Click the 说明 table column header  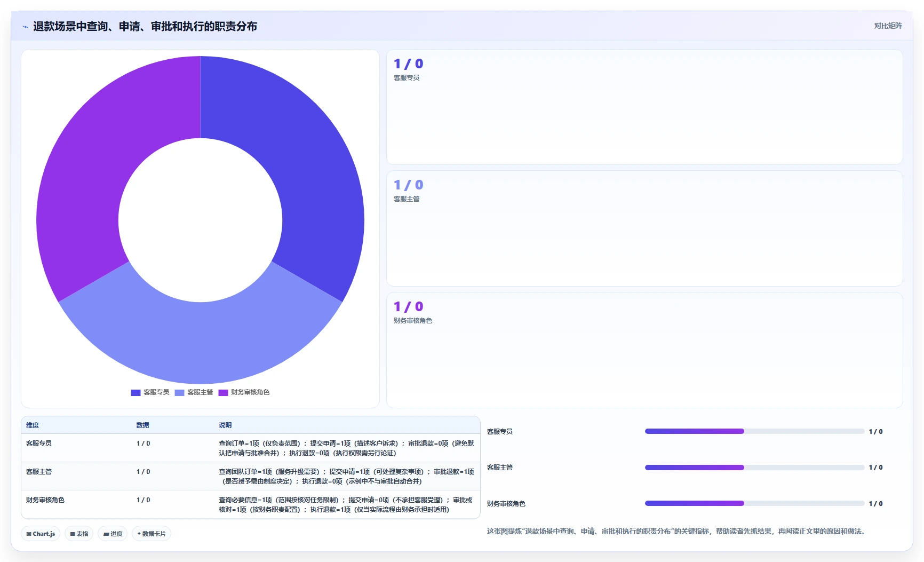(225, 425)
